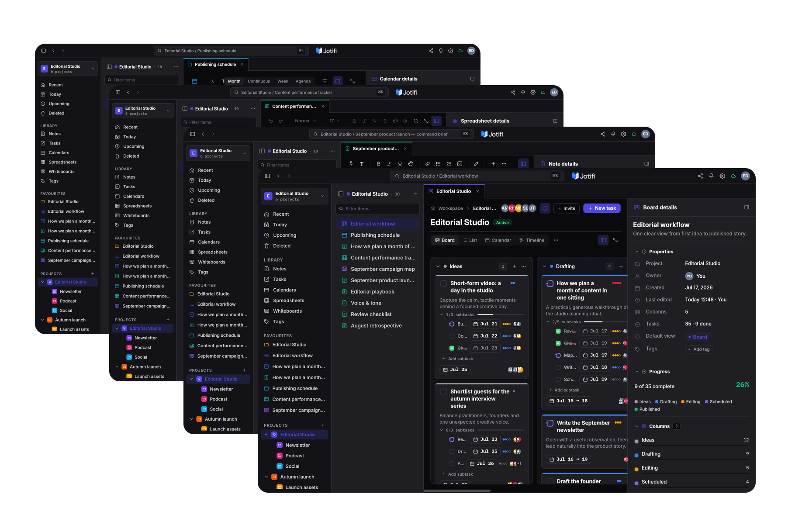The image size is (795, 532).
Task: Toggle Writ... subtask checkbox dated Jul 18
Action: (x=558, y=367)
